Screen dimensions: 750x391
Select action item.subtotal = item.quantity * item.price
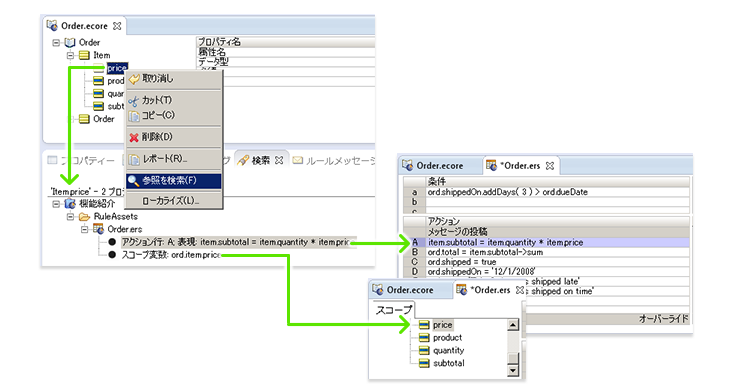pyautogui.click(x=558, y=243)
